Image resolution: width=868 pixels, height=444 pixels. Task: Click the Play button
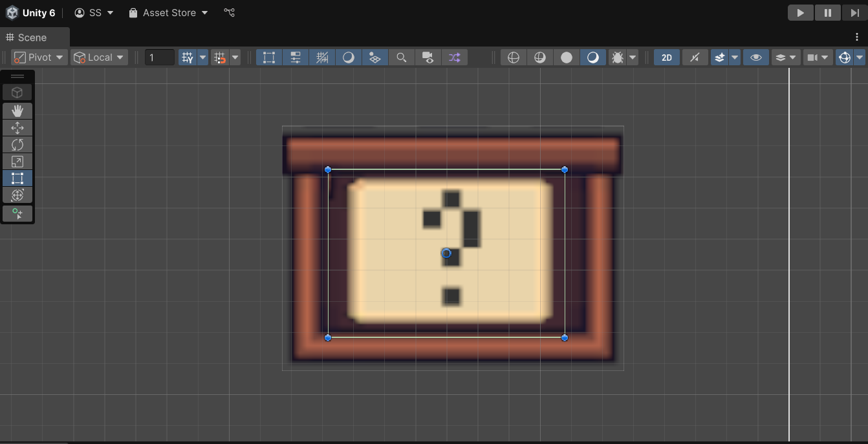tap(801, 12)
